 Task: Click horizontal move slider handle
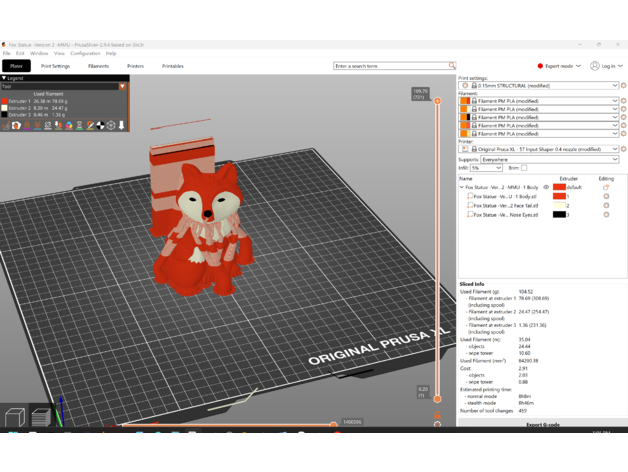pyautogui.click(x=333, y=424)
